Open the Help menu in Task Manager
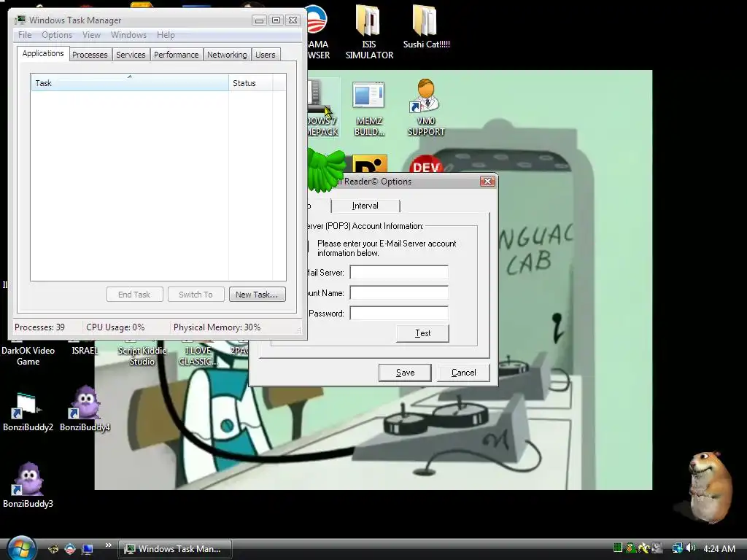The width and height of the screenshot is (747, 560). pos(166,35)
